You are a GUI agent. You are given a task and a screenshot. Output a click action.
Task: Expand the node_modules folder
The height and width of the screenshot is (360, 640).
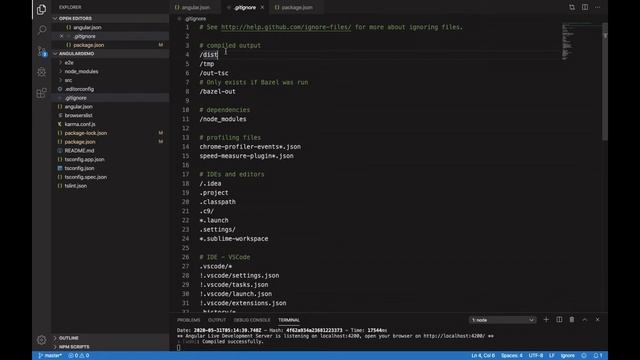[x=81, y=71]
